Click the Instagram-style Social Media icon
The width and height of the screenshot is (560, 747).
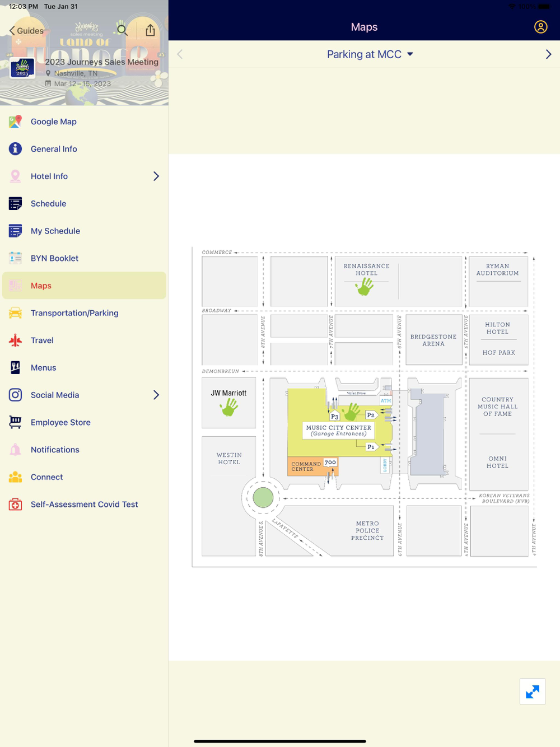[x=15, y=395]
